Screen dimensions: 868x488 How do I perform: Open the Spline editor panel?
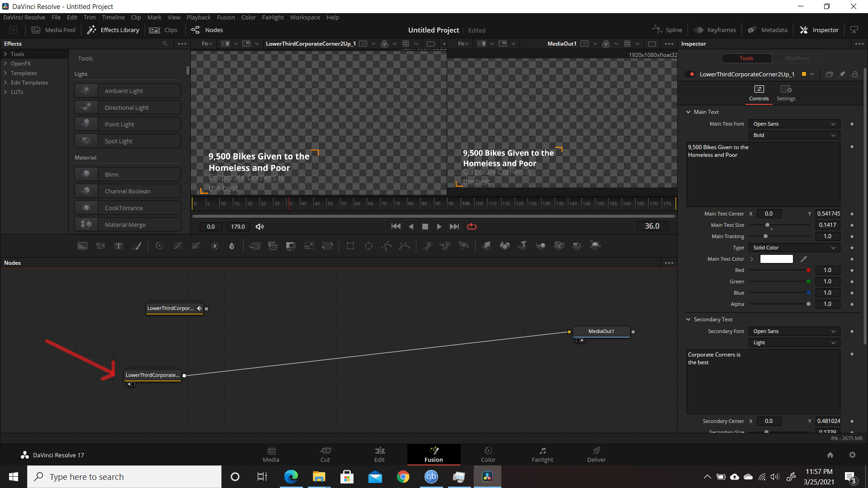(667, 30)
